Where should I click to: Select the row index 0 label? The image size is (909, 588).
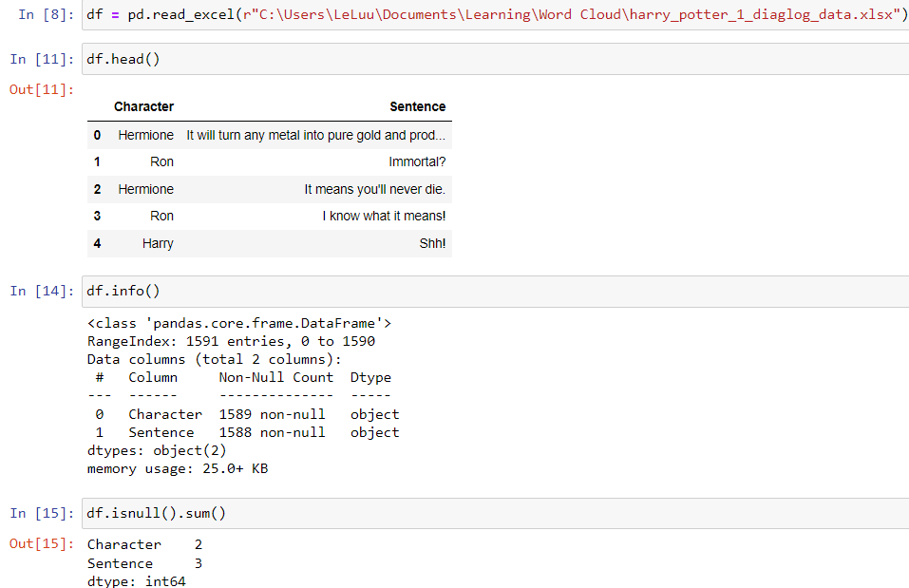tap(97, 135)
